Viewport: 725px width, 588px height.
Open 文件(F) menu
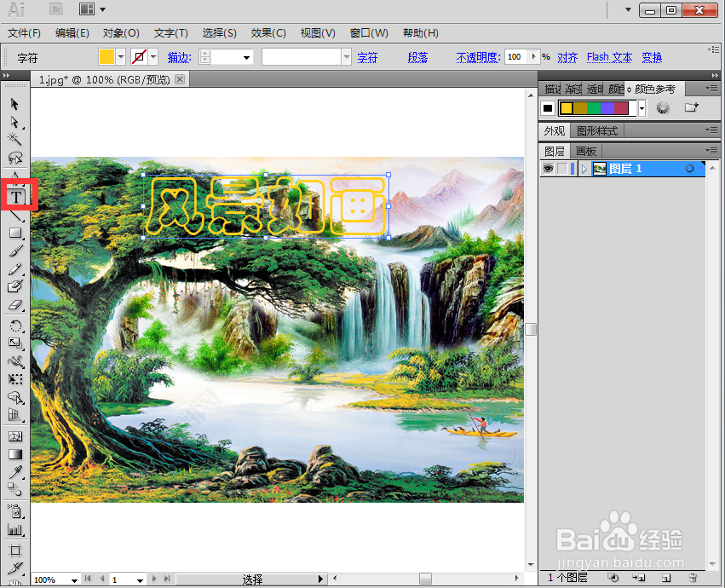(x=25, y=33)
